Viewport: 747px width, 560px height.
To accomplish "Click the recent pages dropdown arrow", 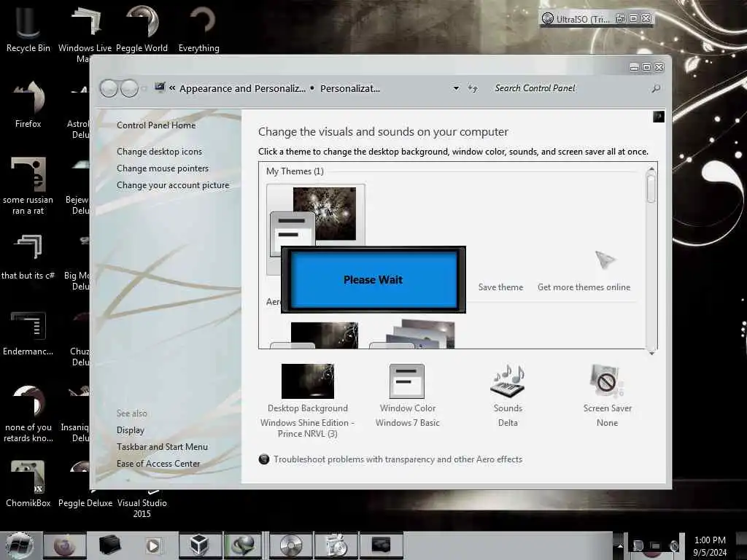I will point(144,89).
